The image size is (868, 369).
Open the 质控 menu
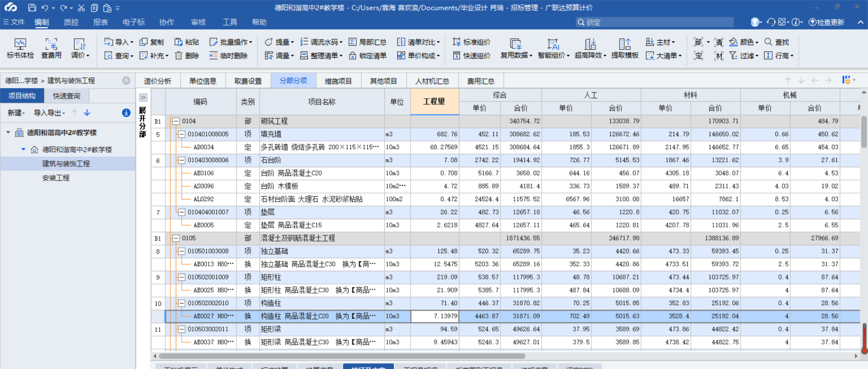click(x=71, y=22)
